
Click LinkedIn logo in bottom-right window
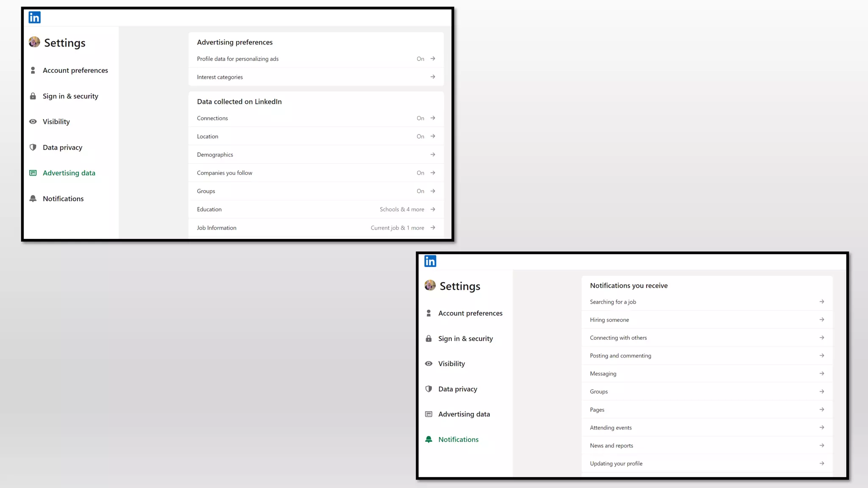pyautogui.click(x=430, y=261)
